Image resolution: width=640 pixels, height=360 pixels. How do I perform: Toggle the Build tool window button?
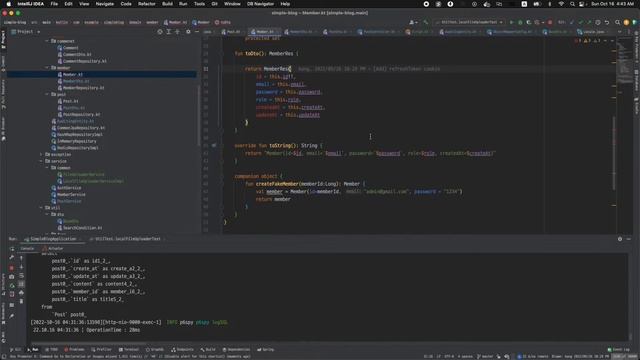pos(208,350)
